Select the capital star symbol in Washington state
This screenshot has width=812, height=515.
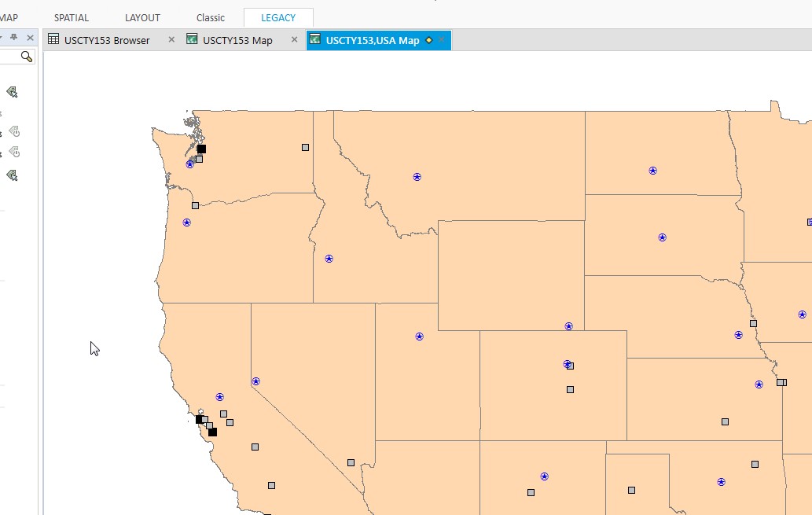pyautogui.click(x=190, y=164)
